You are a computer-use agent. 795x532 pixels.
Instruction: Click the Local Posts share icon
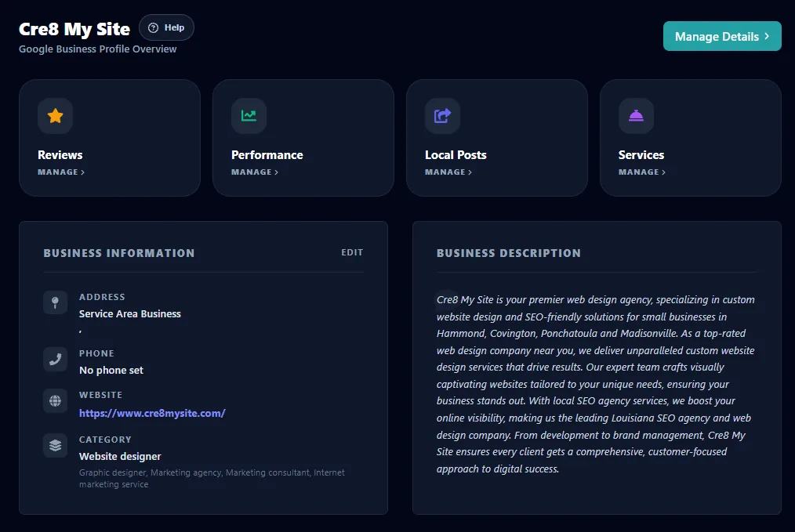(443, 116)
